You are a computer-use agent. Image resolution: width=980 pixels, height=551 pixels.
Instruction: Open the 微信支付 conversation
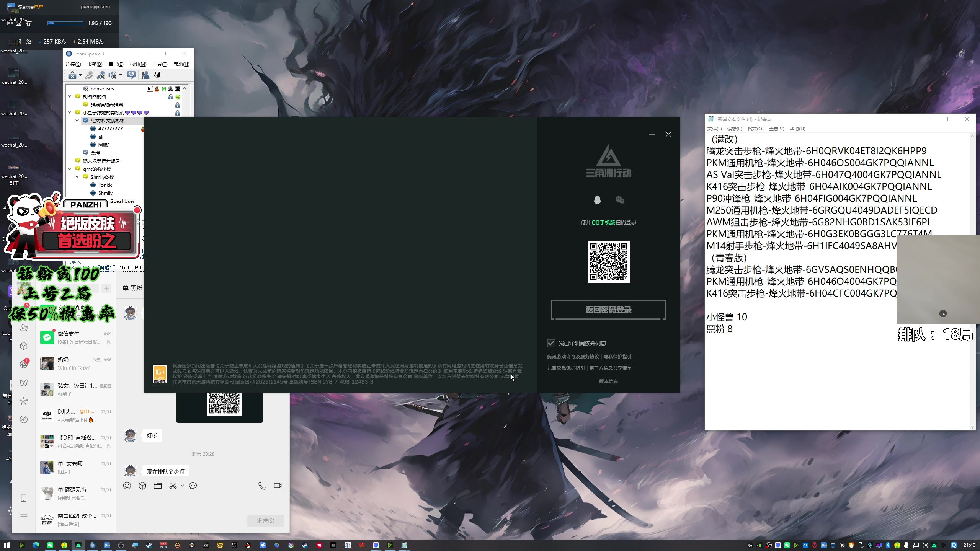click(x=76, y=337)
